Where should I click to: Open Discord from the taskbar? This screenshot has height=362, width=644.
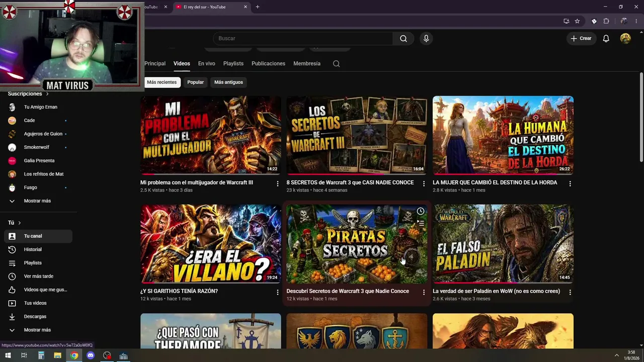[91, 355]
